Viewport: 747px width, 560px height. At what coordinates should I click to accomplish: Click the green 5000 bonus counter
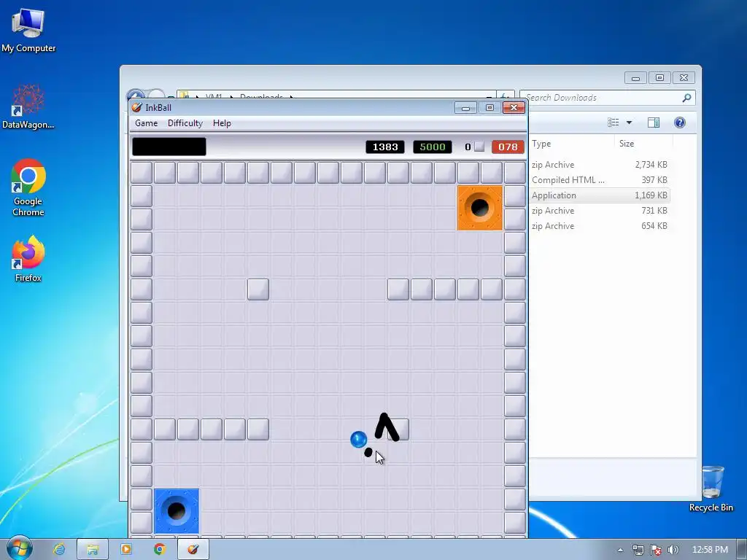(432, 147)
